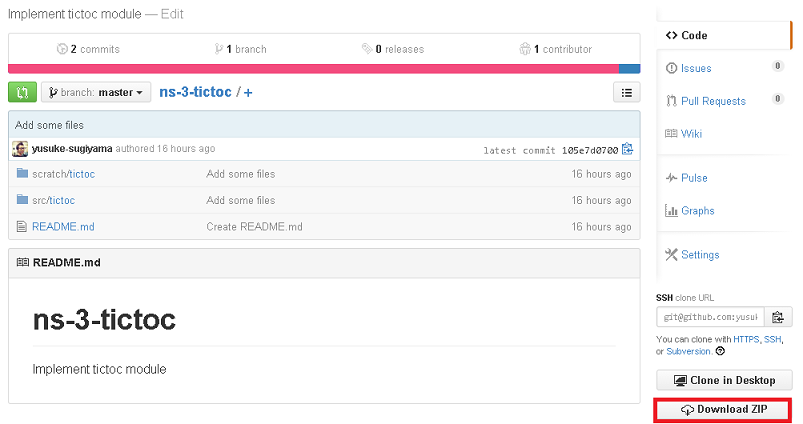Click the blue language bar segment
This screenshot has height=424, width=803.
(629, 69)
